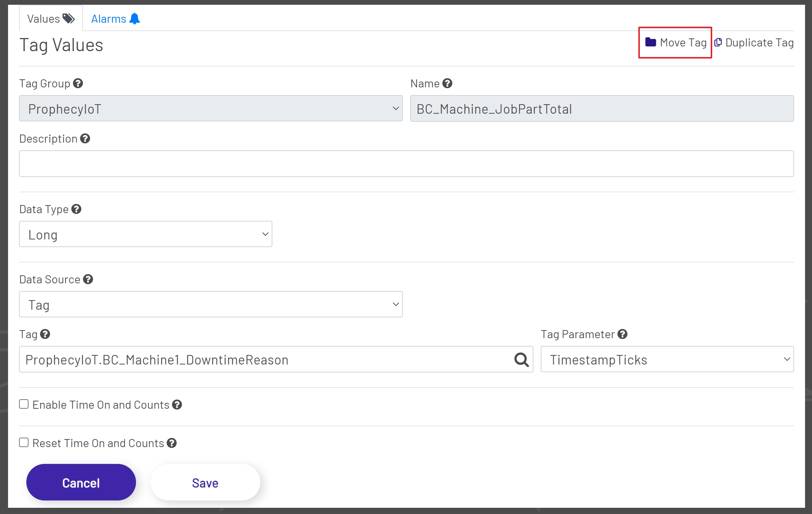Open the tag search magnifier icon
Screen dimensions: 812x514
click(521, 359)
